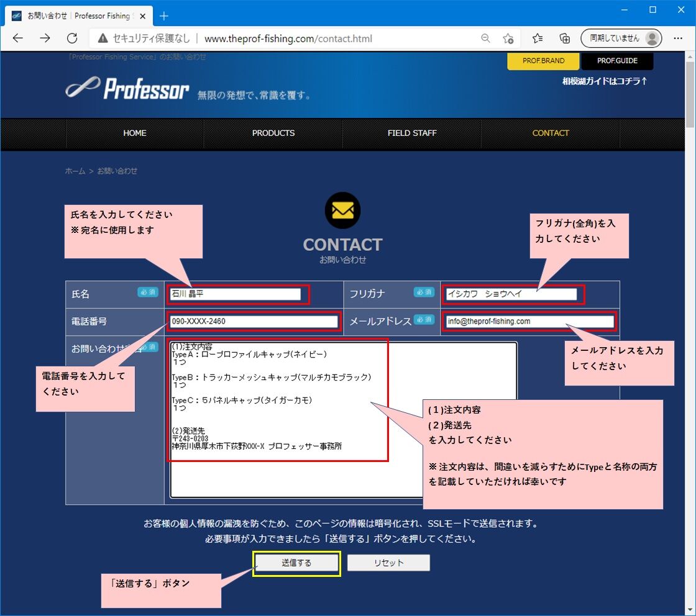Open the collections icon
The width and height of the screenshot is (696, 616).
click(x=564, y=38)
